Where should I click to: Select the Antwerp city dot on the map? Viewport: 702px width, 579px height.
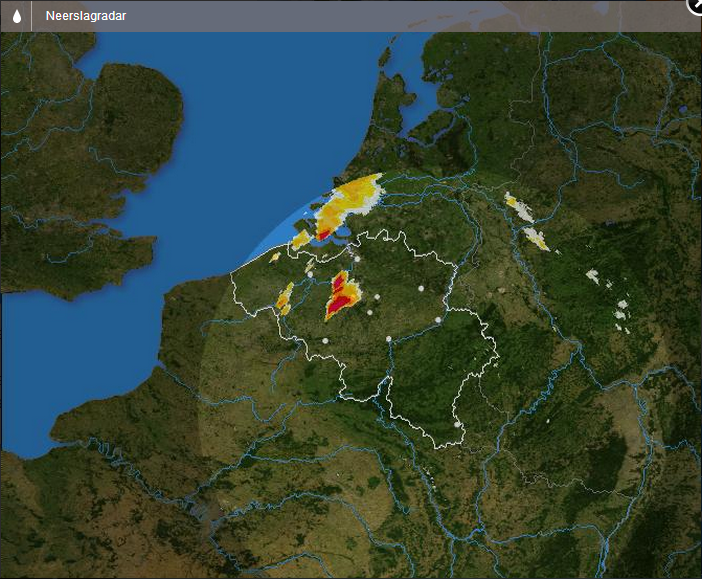tap(357, 259)
